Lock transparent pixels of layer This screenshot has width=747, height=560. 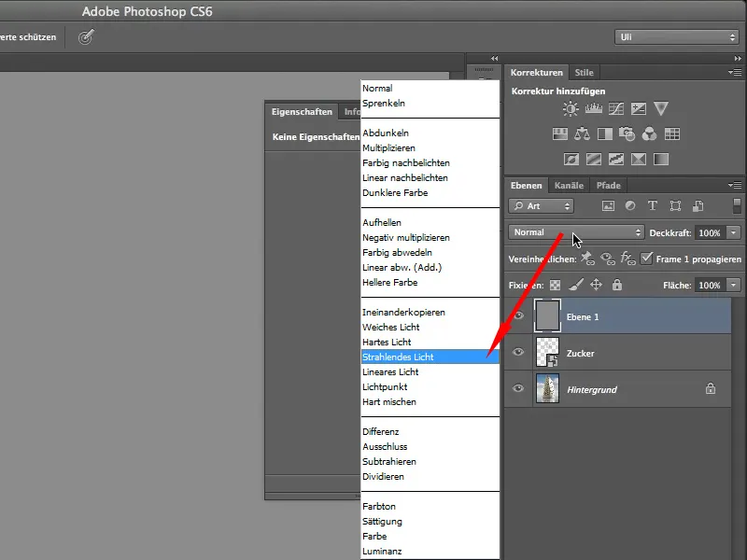click(x=555, y=285)
